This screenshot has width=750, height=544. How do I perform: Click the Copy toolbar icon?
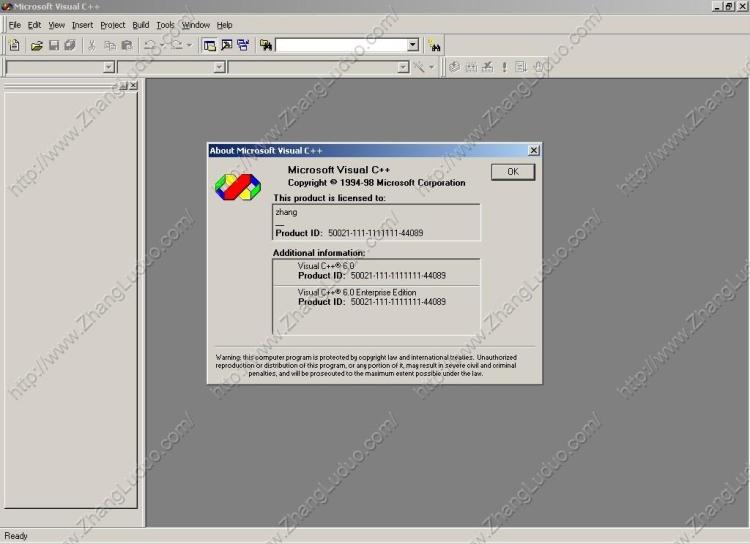click(110, 45)
